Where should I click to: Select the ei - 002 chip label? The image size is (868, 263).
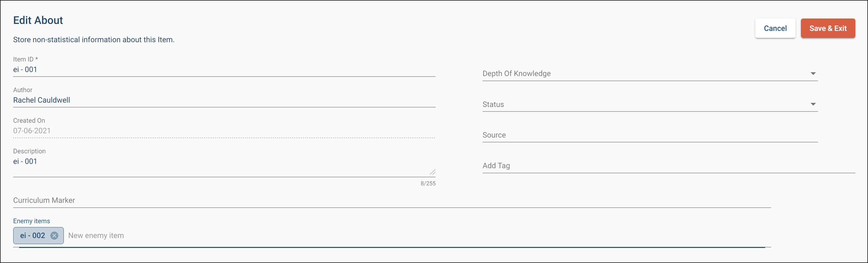[x=33, y=236]
